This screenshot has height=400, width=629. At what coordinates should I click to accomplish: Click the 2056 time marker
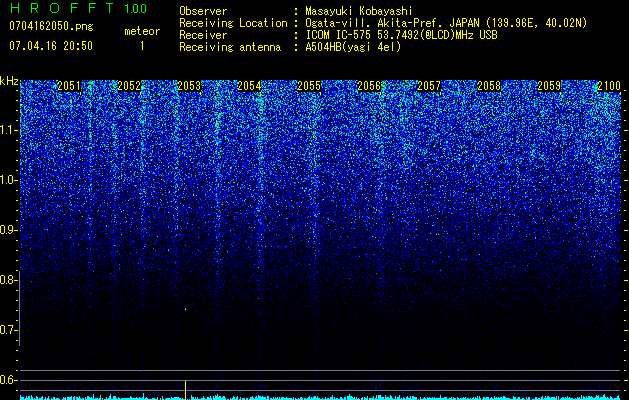369,86
